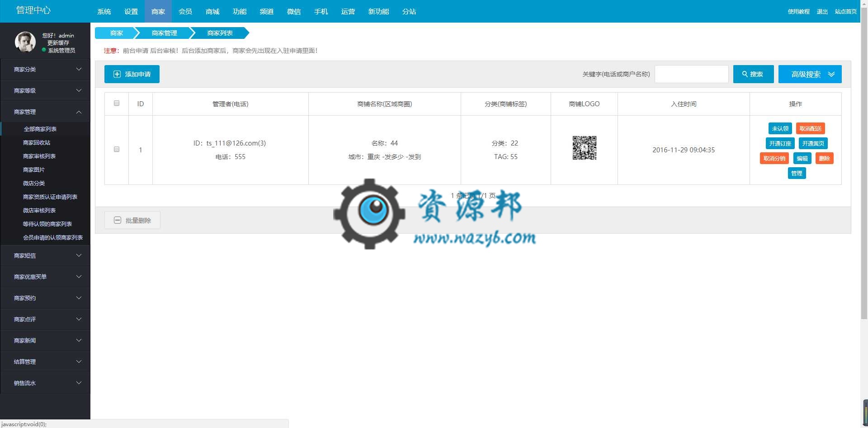The height and width of the screenshot is (428, 868).
Task: Open the 新功能 top menu
Action: [x=378, y=11]
